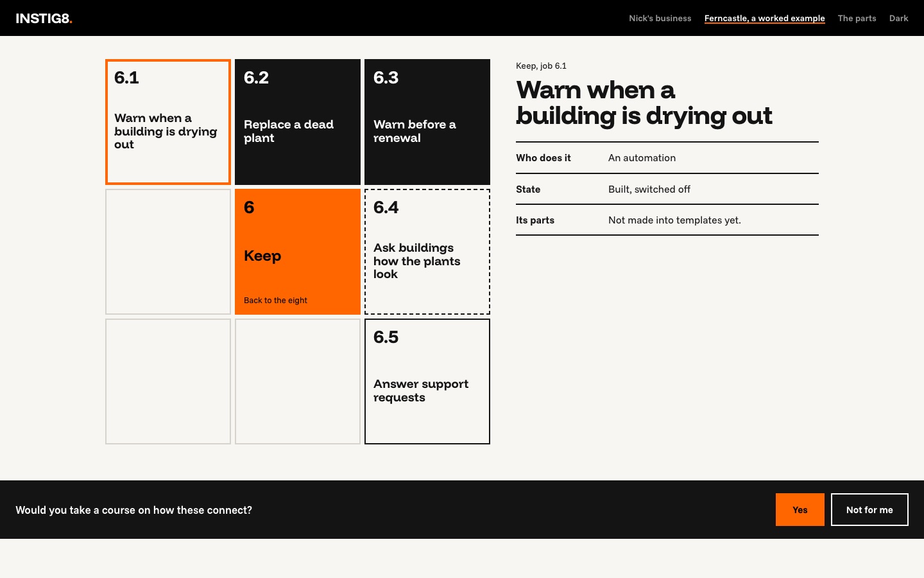The image size is (924, 578).
Task: Select tile 6.2 Replace a dead plant
Action: (298, 122)
